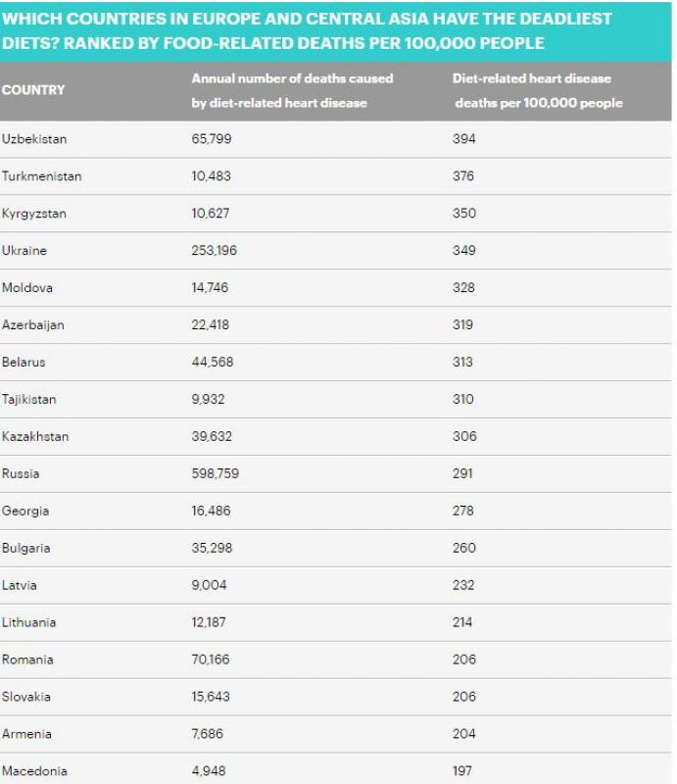
Task: Click Kazakhstan's rate value 306
Action: click(x=463, y=437)
